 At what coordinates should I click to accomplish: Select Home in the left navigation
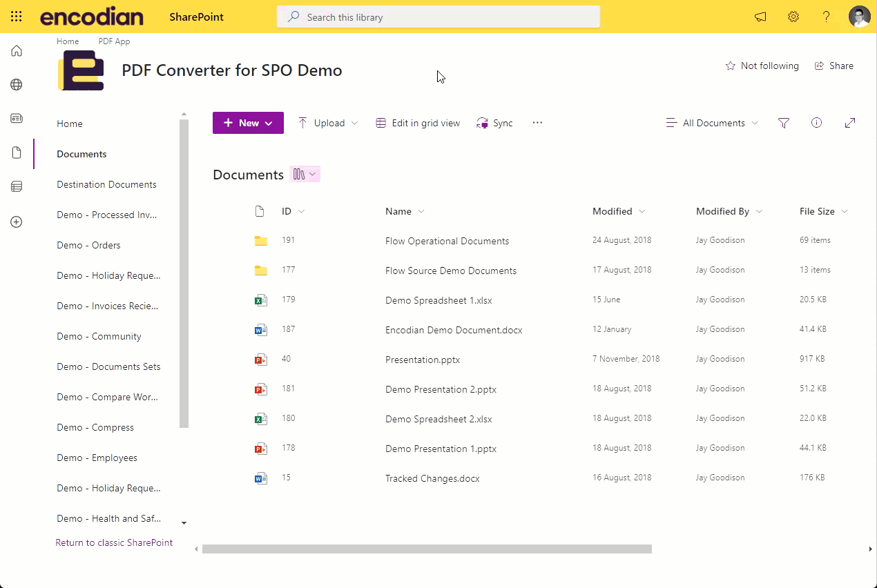(70, 124)
